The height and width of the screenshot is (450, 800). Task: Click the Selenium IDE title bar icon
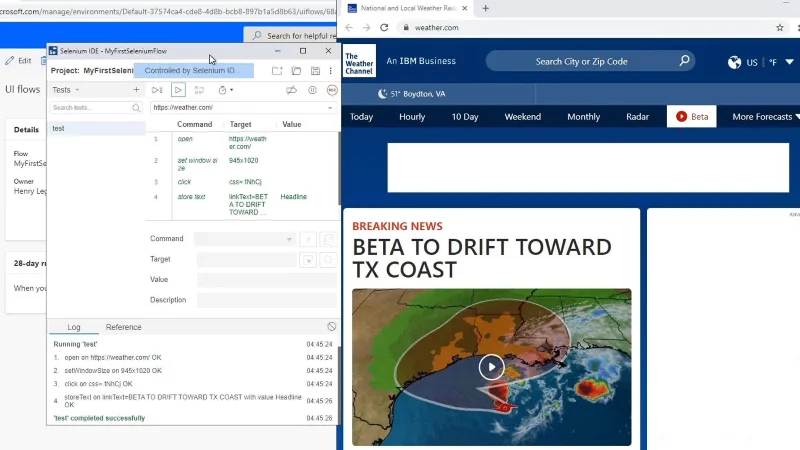click(53, 51)
